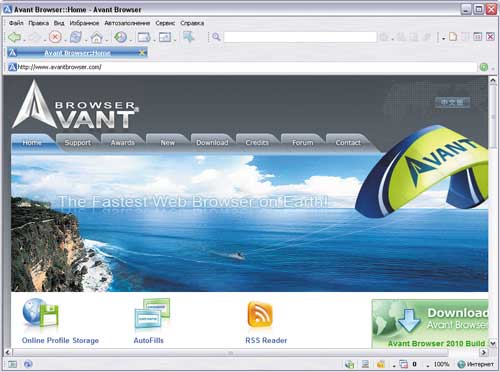Image resolution: width=500 pixels, height=372 pixels.
Task: Click the window icon after the History clock
Action: 144,37
